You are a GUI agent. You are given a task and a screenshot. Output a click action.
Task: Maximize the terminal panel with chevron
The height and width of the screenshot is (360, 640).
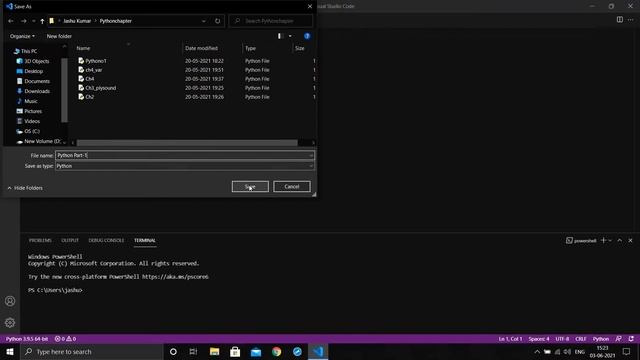pyautogui.click(x=620, y=240)
